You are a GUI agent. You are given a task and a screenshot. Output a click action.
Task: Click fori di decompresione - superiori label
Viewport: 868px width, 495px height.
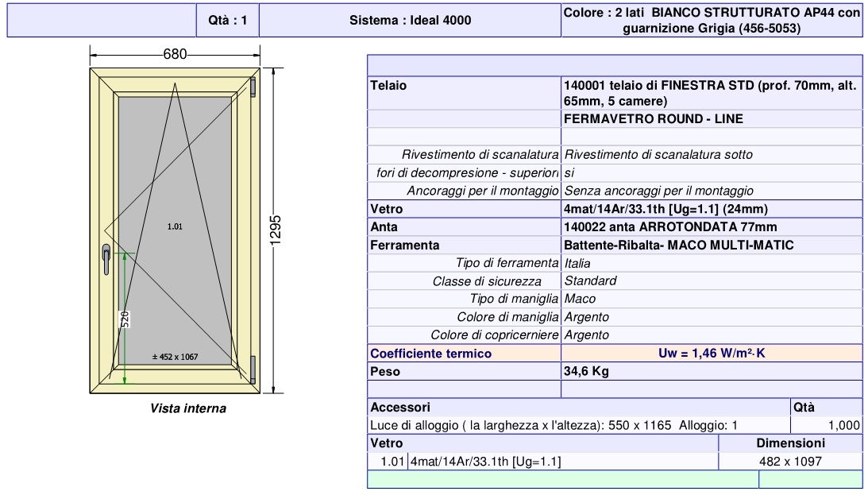coord(467,172)
